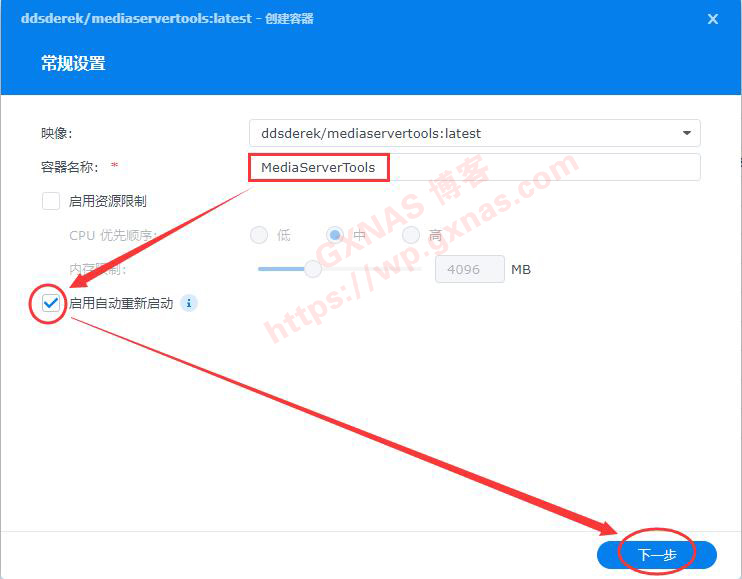Screen dimensions: 742x579
Task: Close the 创建容器 dialog with X
Action: [x=713, y=19]
